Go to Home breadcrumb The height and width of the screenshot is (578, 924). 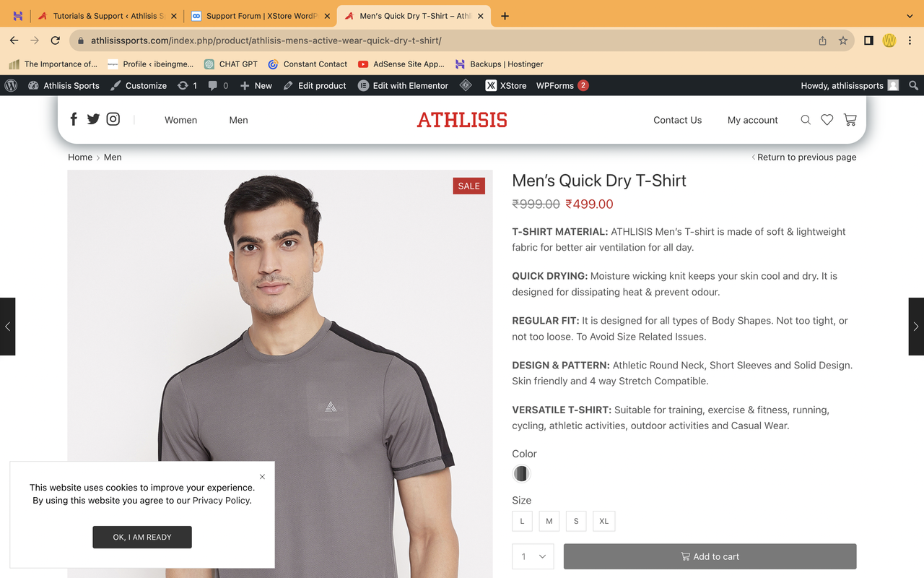point(80,157)
